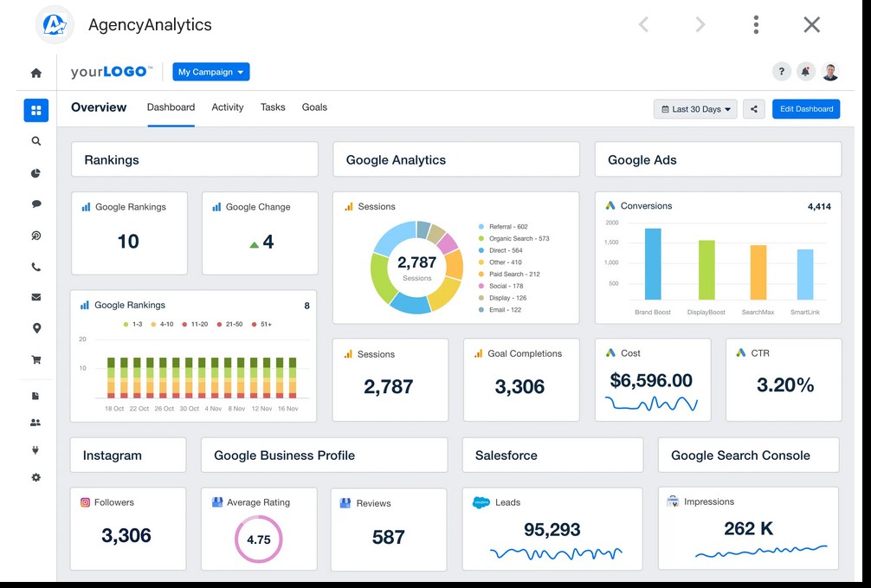Open the search magnifier sidebar icon
Viewport: 871px width, 588px height.
click(36, 141)
